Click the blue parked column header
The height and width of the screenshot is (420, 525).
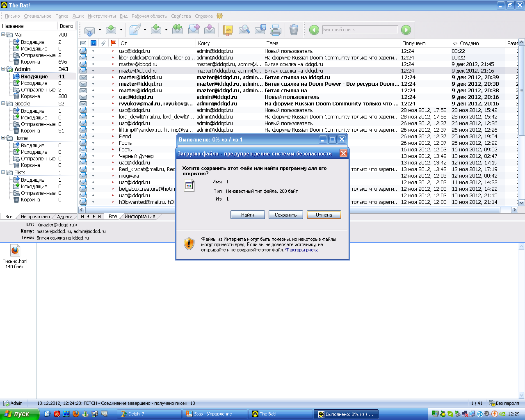(94, 43)
